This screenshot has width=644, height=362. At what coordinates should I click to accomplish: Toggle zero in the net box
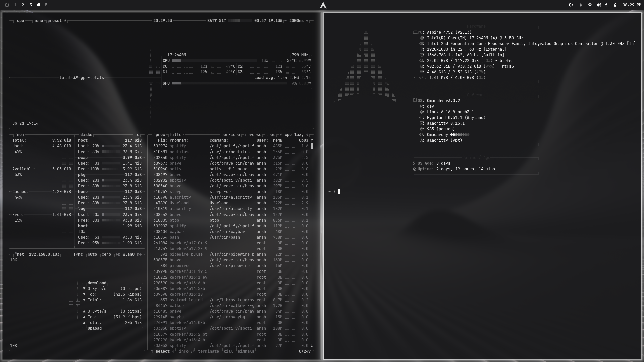coord(106,254)
